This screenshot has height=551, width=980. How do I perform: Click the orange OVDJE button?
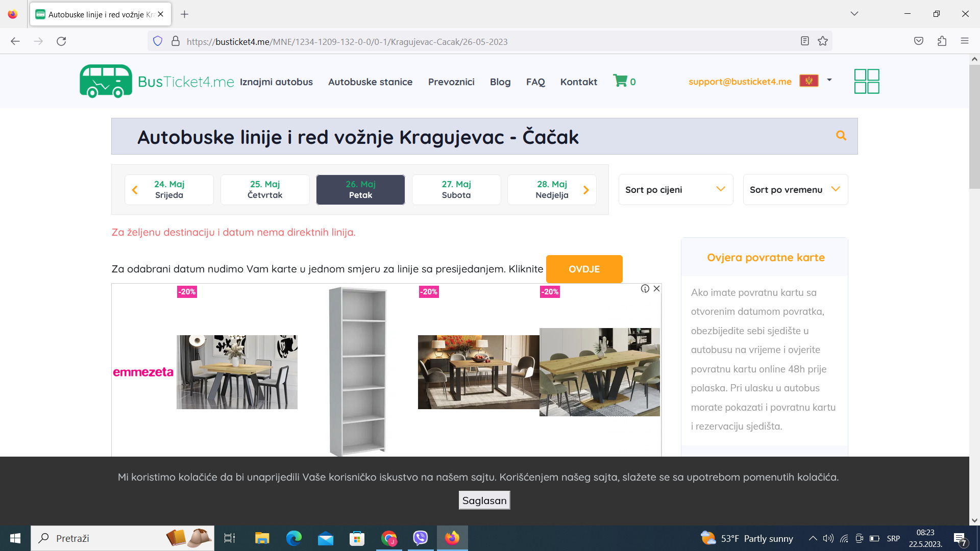coord(584,269)
